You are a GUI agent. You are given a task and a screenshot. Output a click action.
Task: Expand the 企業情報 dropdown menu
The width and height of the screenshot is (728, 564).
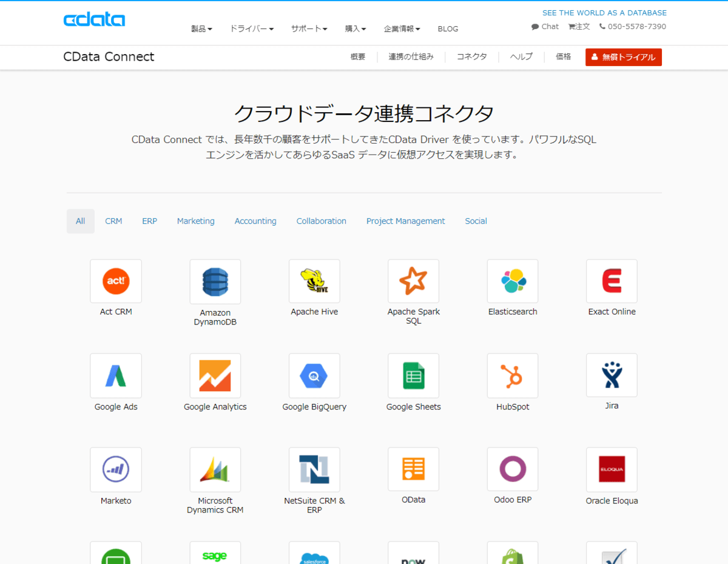402,29
